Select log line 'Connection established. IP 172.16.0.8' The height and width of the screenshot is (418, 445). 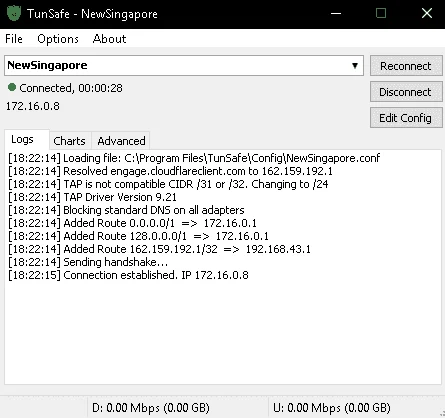coord(128,275)
